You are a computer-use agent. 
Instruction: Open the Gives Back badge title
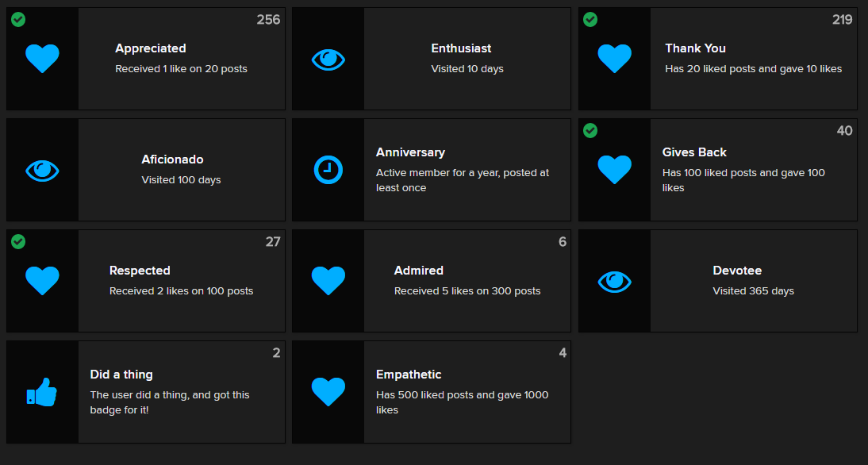(x=694, y=152)
